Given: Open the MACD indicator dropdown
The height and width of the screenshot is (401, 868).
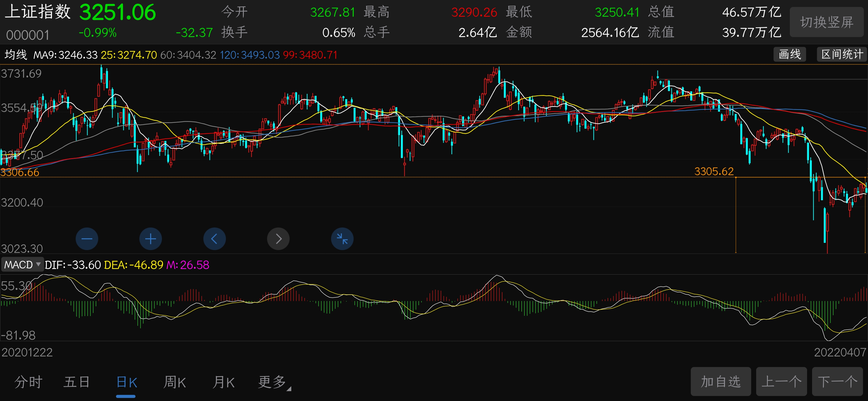Looking at the screenshot, I should click(22, 265).
